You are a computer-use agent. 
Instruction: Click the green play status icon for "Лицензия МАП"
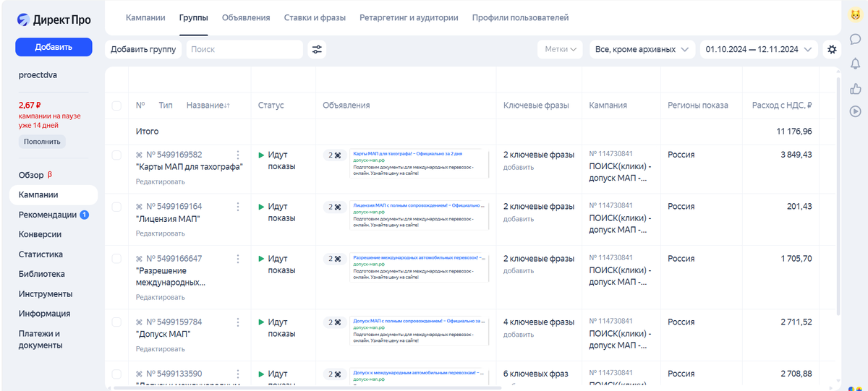[x=262, y=207]
